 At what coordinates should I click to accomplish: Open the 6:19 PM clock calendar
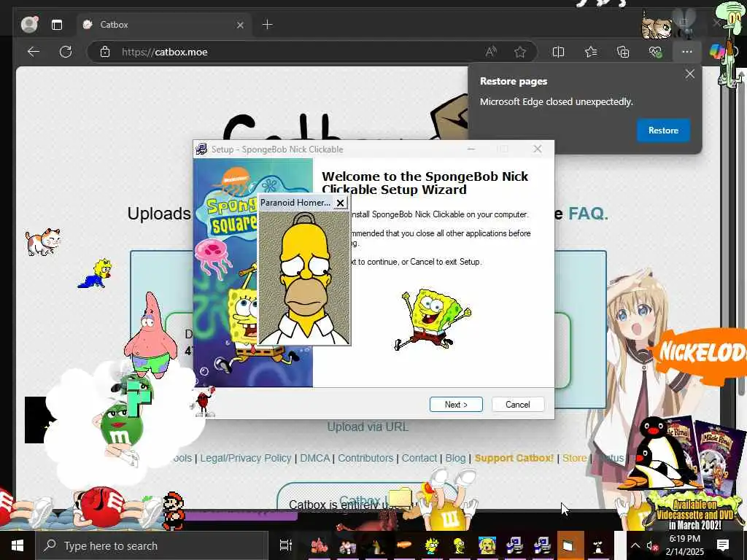(684, 545)
